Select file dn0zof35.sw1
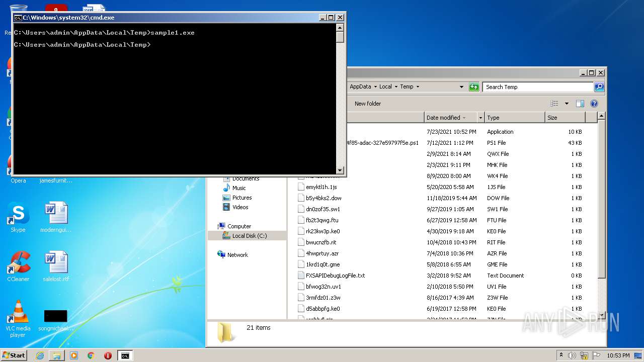The width and height of the screenshot is (644, 362). pyautogui.click(x=323, y=209)
